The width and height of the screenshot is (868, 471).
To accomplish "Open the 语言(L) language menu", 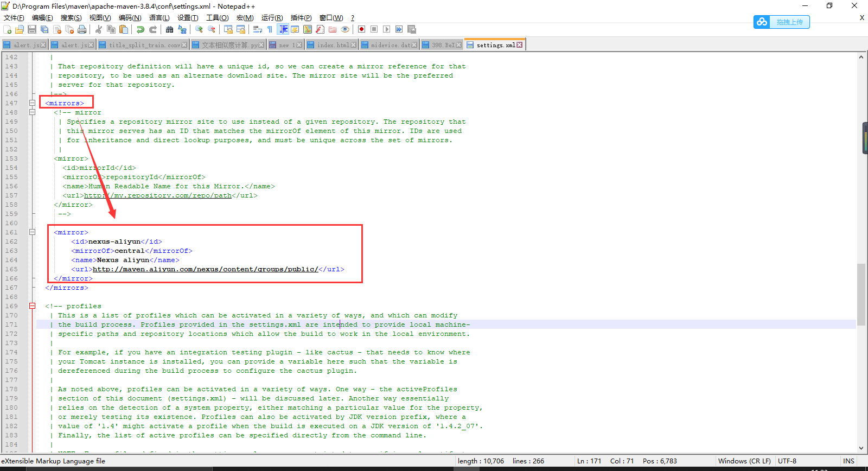I will tap(159, 18).
